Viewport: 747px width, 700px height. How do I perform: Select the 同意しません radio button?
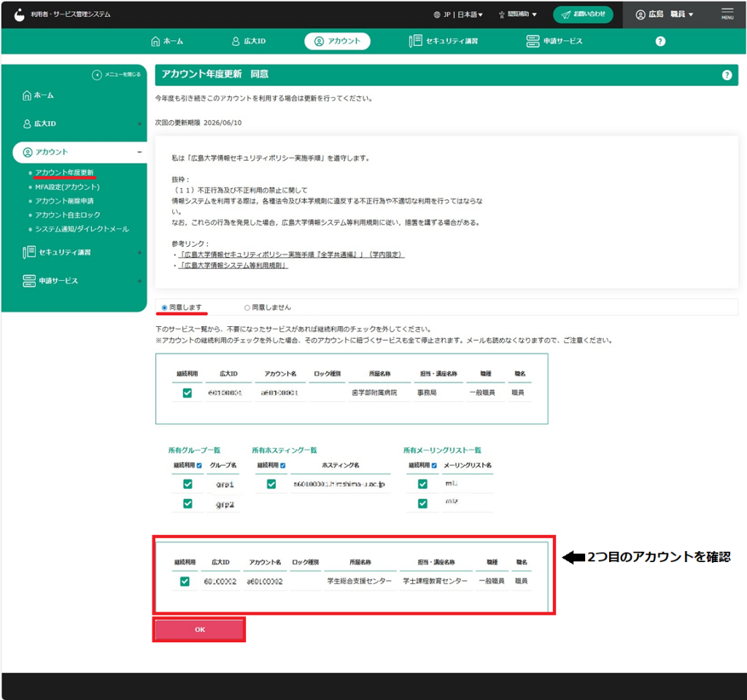pyautogui.click(x=247, y=307)
